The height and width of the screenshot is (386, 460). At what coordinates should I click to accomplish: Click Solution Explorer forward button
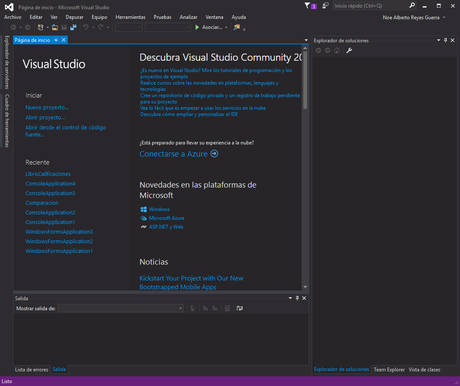click(328, 50)
